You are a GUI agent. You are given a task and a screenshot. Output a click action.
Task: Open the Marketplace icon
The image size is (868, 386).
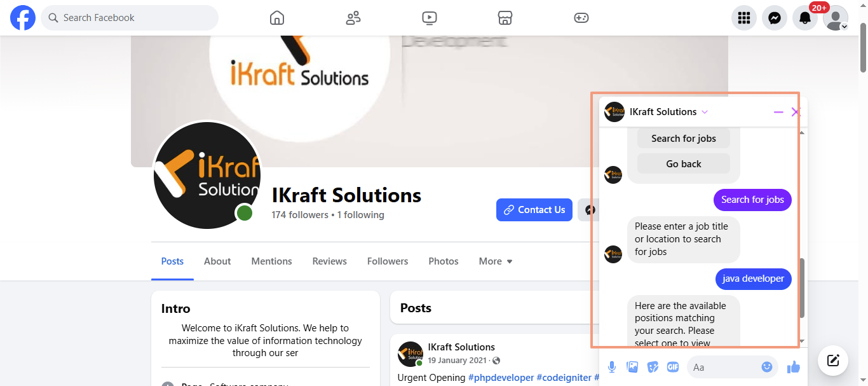click(x=505, y=18)
